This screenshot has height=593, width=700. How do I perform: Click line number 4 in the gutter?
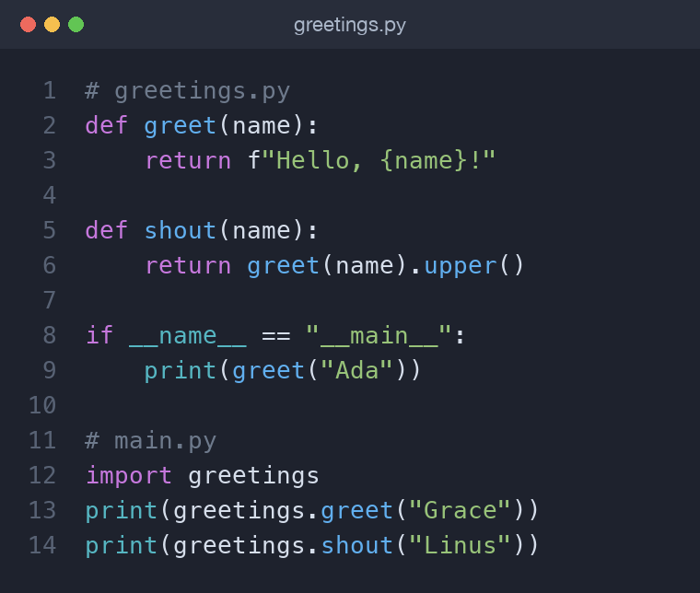[x=50, y=195]
